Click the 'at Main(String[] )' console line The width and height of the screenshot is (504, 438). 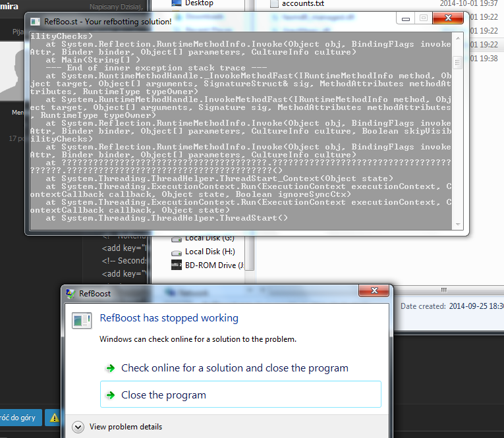tap(93, 60)
